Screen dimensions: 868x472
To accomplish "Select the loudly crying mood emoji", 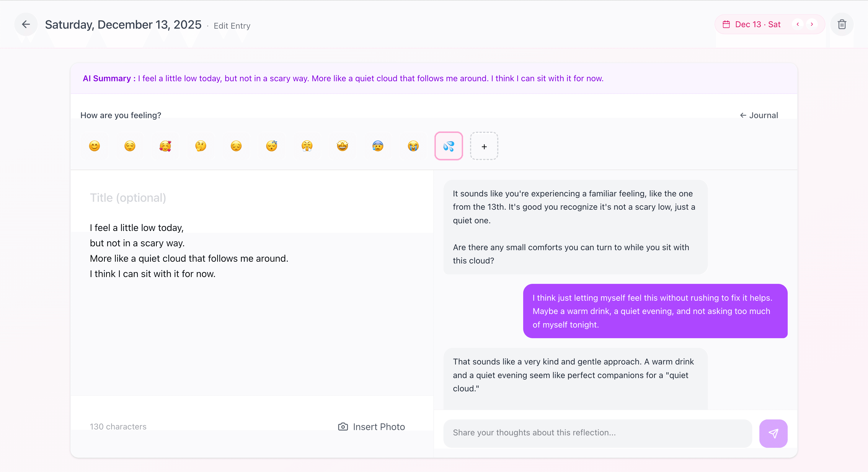I will pos(413,146).
